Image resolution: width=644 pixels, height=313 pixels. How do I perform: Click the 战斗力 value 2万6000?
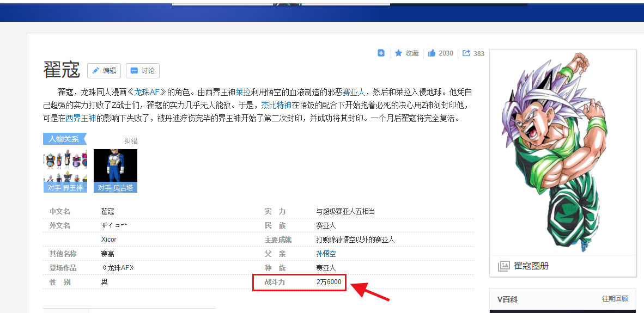(329, 282)
